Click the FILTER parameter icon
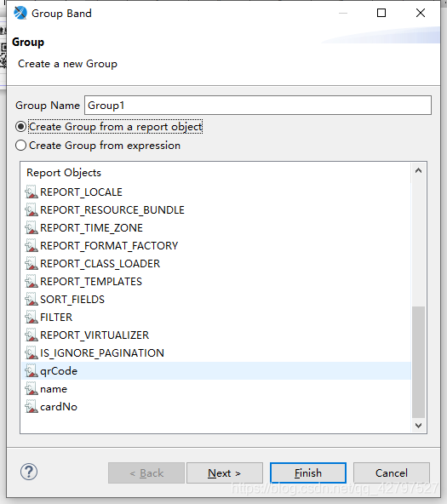This screenshot has width=447, height=504. 32,318
